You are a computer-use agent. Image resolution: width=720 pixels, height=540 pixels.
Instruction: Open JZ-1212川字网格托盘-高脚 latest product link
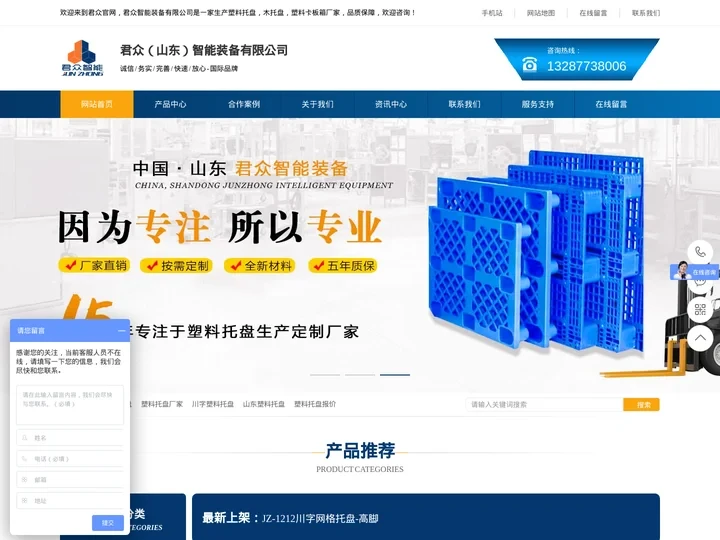tap(320, 518)
